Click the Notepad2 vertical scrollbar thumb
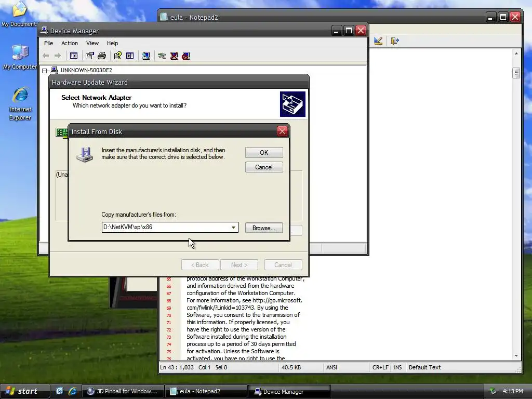The image size is (532, 399). 516,73
